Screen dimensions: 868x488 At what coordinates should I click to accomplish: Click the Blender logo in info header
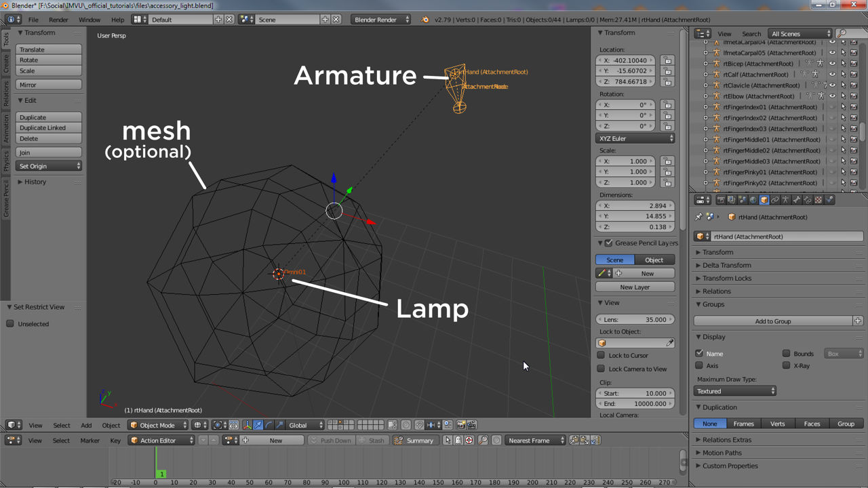[x=425, y=20]
